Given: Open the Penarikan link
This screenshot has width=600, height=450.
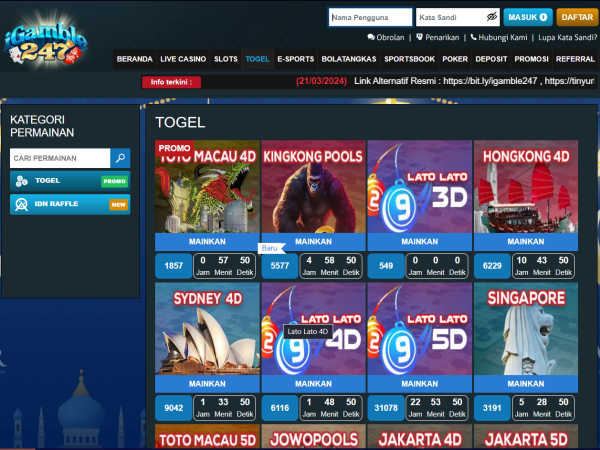Looking at the screenshot, I should pos(437,38).
